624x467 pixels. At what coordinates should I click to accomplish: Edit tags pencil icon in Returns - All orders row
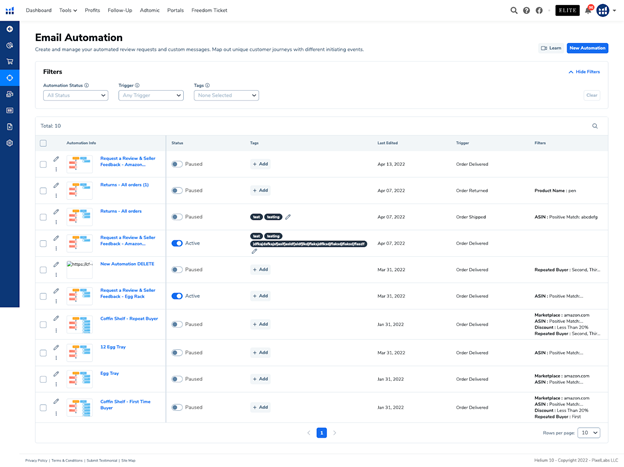pyautogui.click(x=288, y=217)
